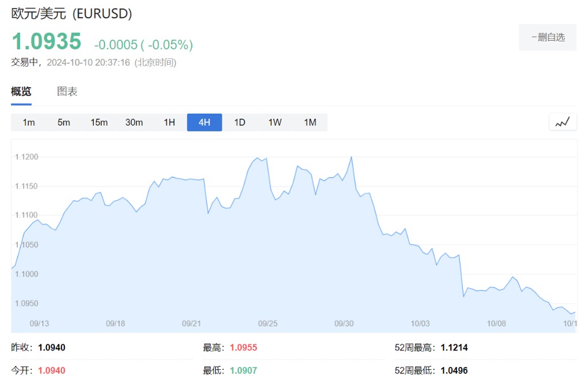588x382 pixels.
Task: Select the 1m timeframe
Action: click(29, 122)
